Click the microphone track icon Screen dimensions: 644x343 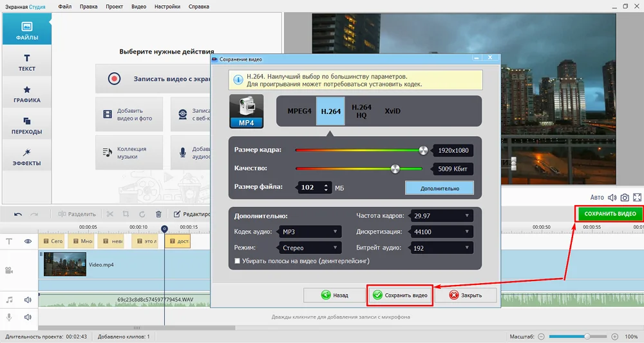click(9, 317)
